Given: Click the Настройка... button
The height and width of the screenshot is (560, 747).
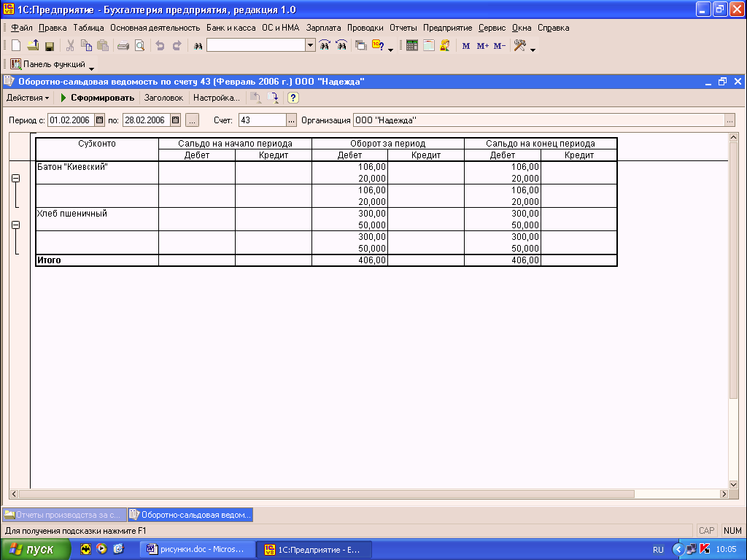Looking at the screenshot, I should tap(216, 98).
